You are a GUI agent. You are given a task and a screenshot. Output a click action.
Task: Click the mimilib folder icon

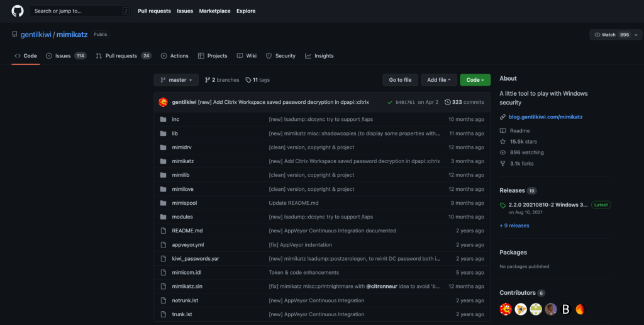click(163, 175)
